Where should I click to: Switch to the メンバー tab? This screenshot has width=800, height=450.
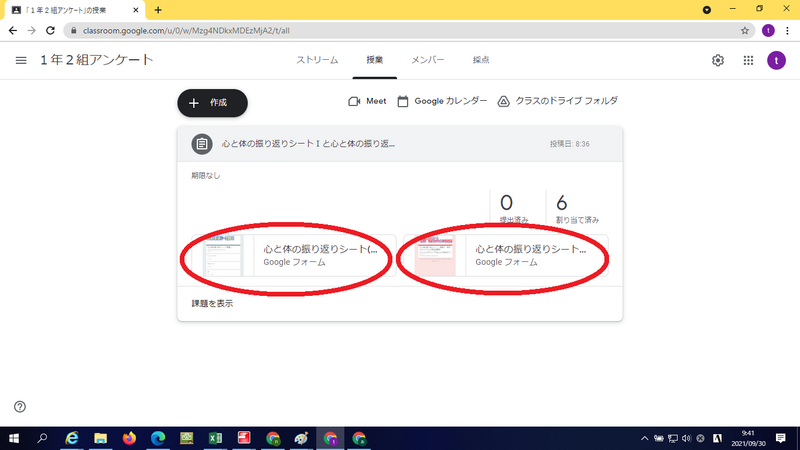pyautogui.click(x=427, y=60)
